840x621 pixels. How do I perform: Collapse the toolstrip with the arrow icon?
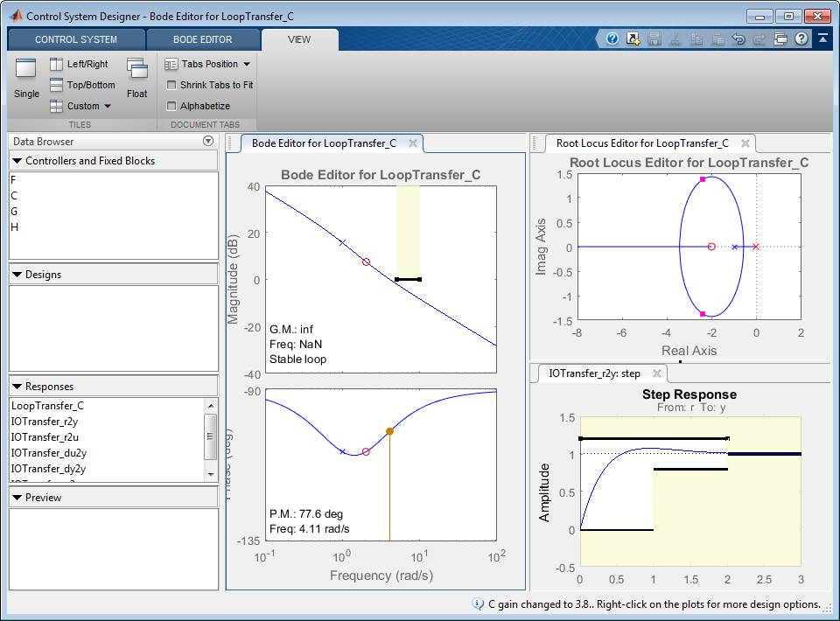click(x=823, y=39)
